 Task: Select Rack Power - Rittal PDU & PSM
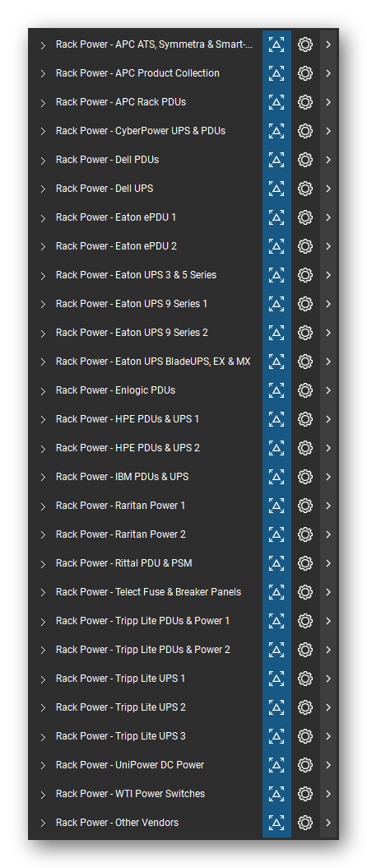(124, 563)
